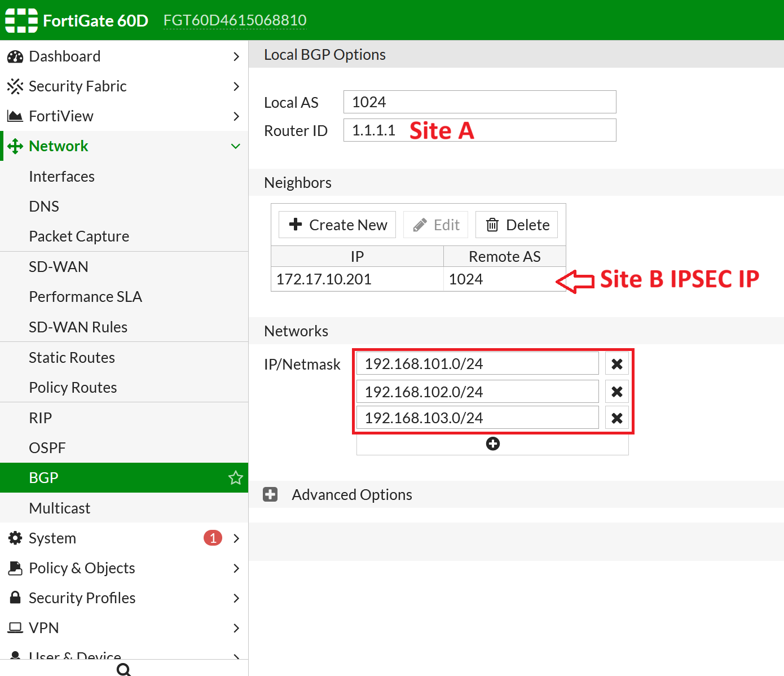Click the Remote AS value 1024 cell
Image resolution: width=784 pixels, height=676 pixels.
pos(505,279)
